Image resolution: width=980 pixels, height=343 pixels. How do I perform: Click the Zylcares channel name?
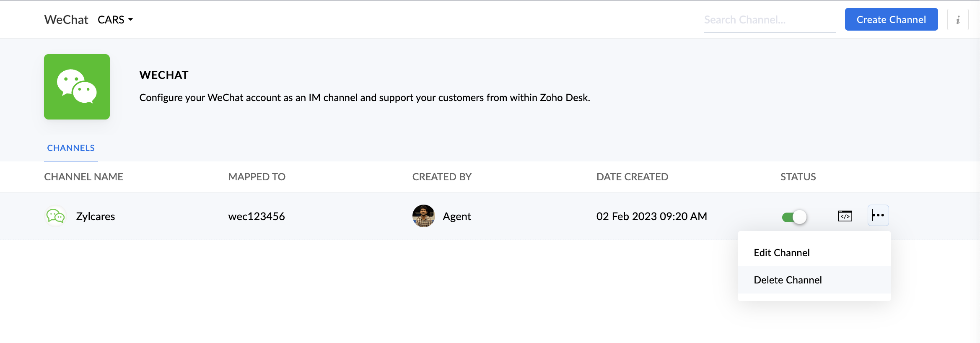click(96, 216)
